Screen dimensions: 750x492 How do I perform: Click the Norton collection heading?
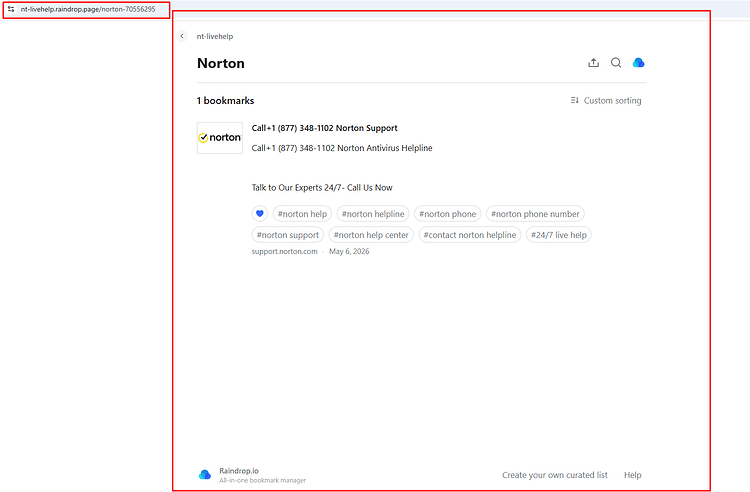tap(221, 64)
